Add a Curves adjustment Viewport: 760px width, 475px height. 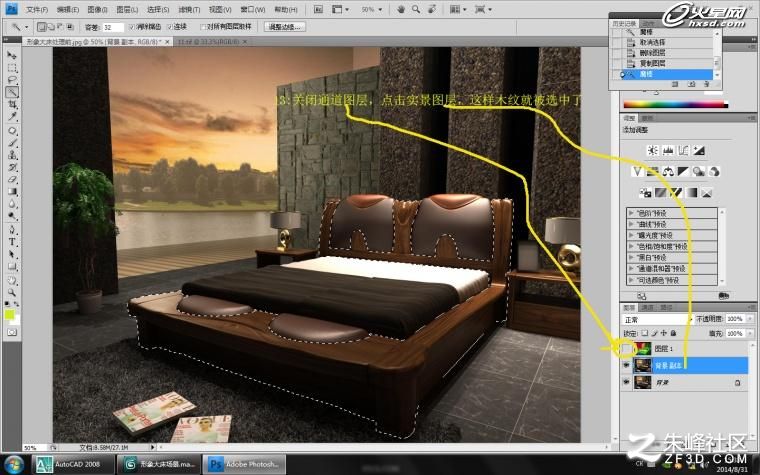(x=683, y=151)
